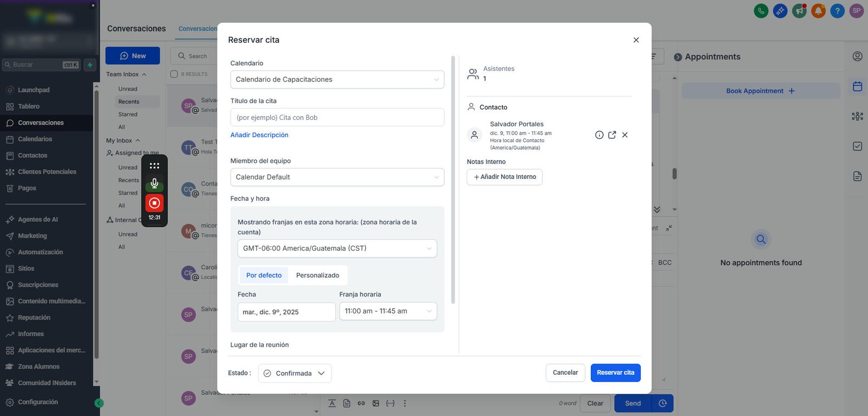Screen dimensions: 868x416
Task: Click the microphone icon in recorder widget
Action: pos(155,183)
